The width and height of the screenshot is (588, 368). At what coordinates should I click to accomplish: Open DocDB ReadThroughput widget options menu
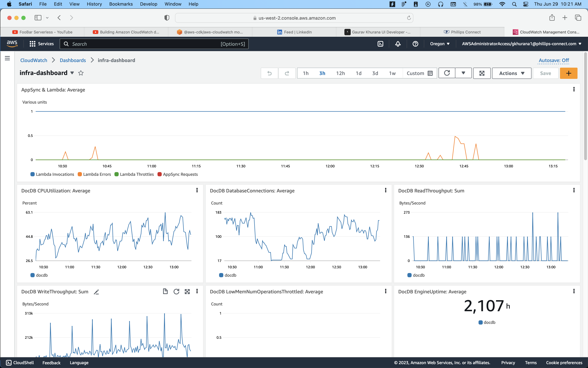coord(574,190)
